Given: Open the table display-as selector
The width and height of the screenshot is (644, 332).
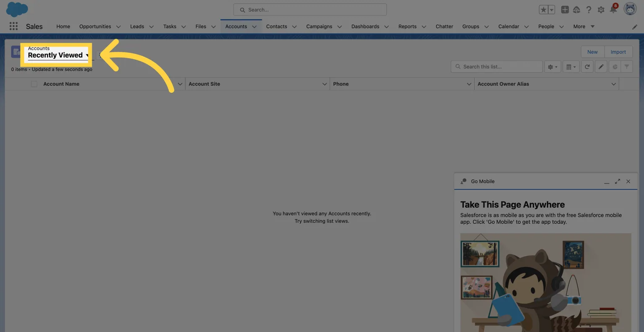Looking at the screenshot, I should (571, 67).
